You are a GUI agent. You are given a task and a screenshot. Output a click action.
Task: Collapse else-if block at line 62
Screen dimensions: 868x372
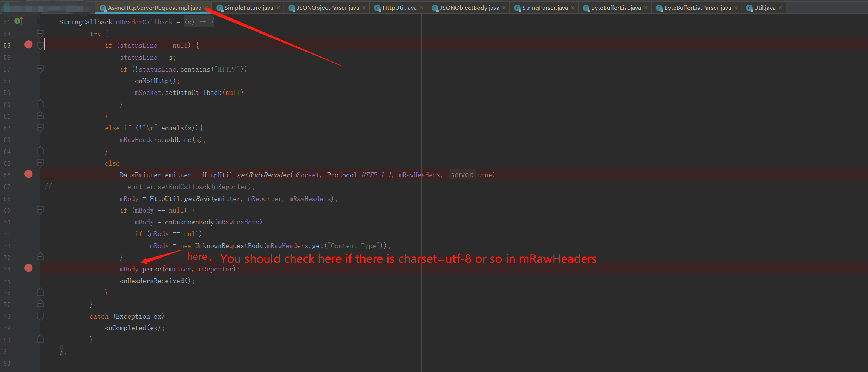40,128
